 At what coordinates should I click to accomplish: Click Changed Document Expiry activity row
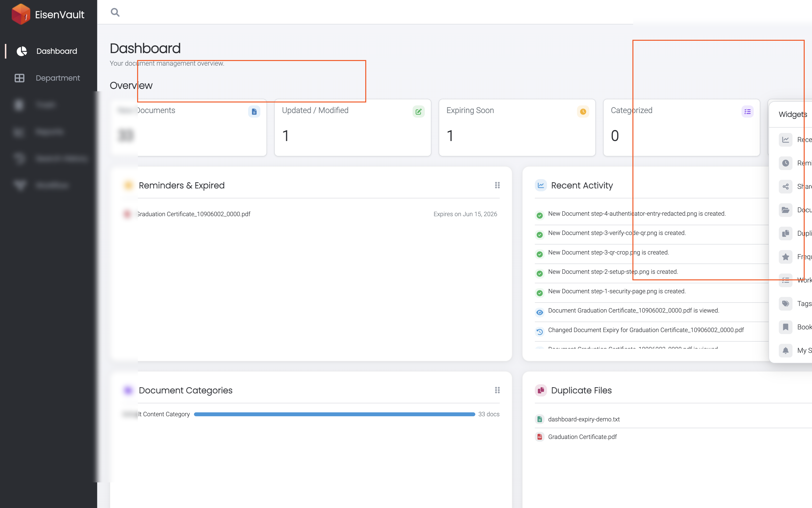click(x=646, y=330)
